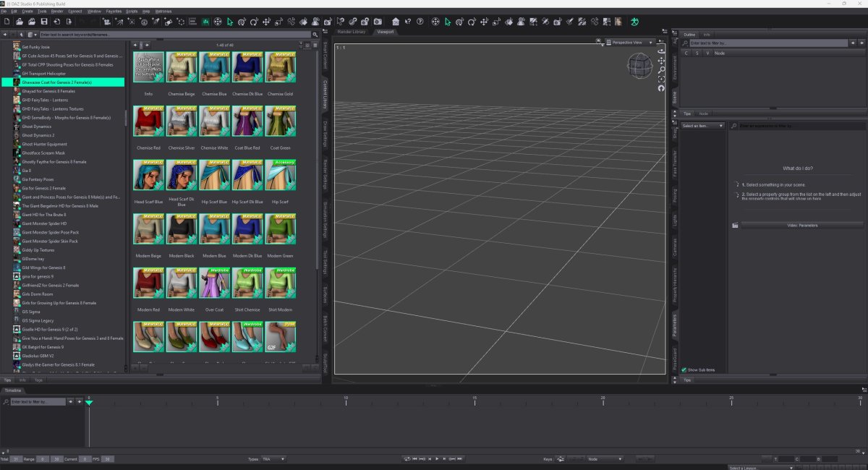Select the green Node Selection arrow tool

click(x=230, y=22)
